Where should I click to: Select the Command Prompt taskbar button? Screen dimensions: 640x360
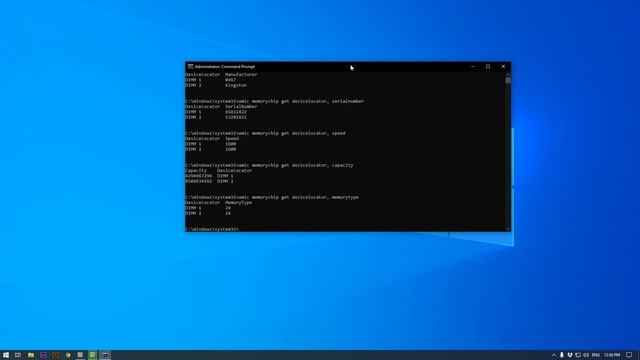105,355
